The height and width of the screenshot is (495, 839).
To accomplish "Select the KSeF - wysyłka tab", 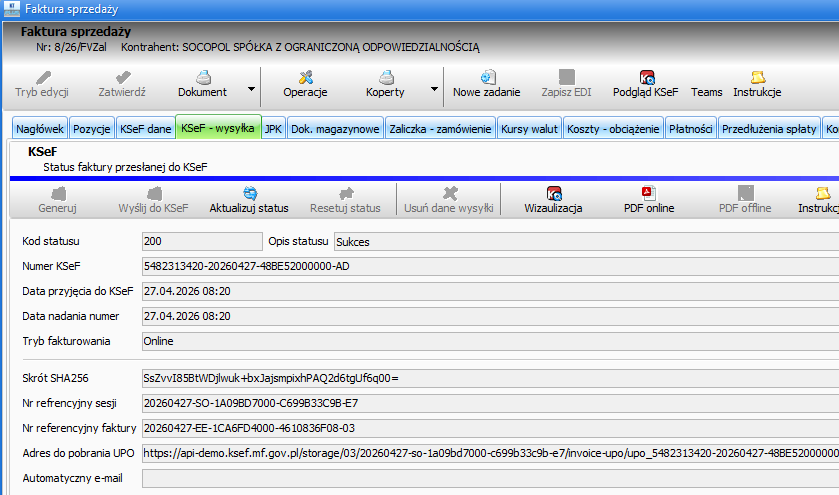I will point(218,127).
